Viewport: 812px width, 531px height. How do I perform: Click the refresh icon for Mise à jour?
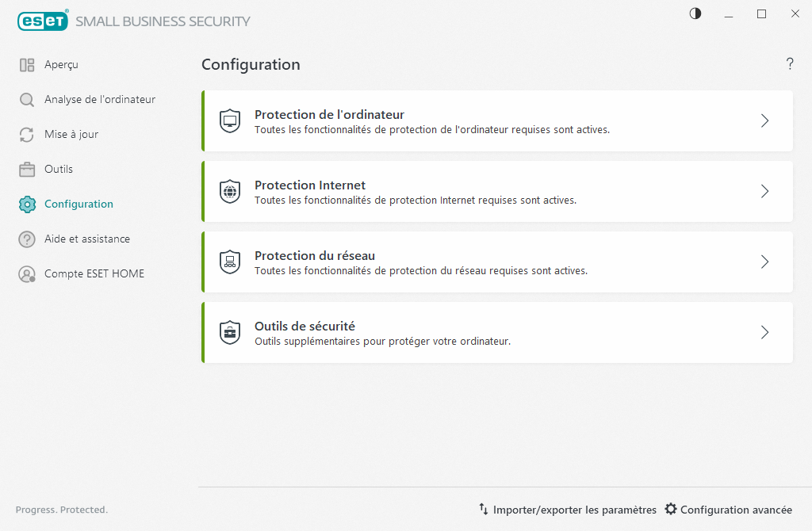tap(27, 135)
